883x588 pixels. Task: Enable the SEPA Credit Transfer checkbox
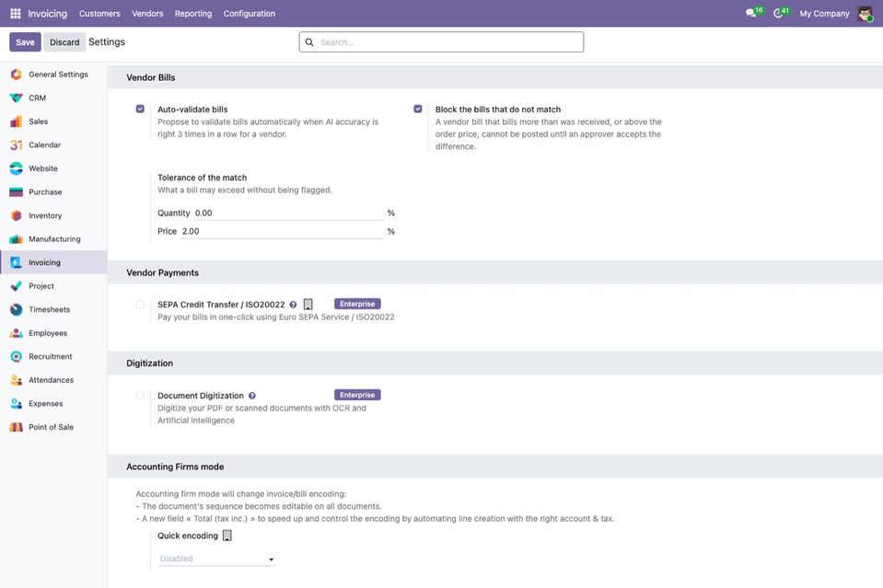click(x=140, y=305)
